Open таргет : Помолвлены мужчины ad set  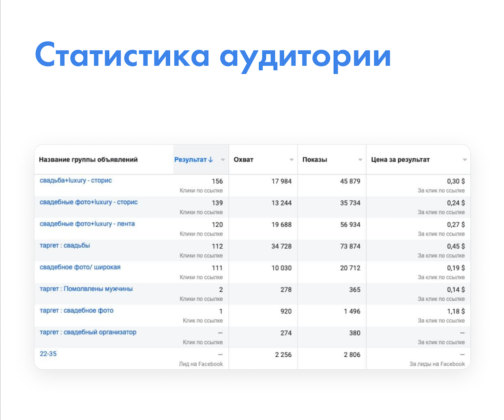[86, 289]
